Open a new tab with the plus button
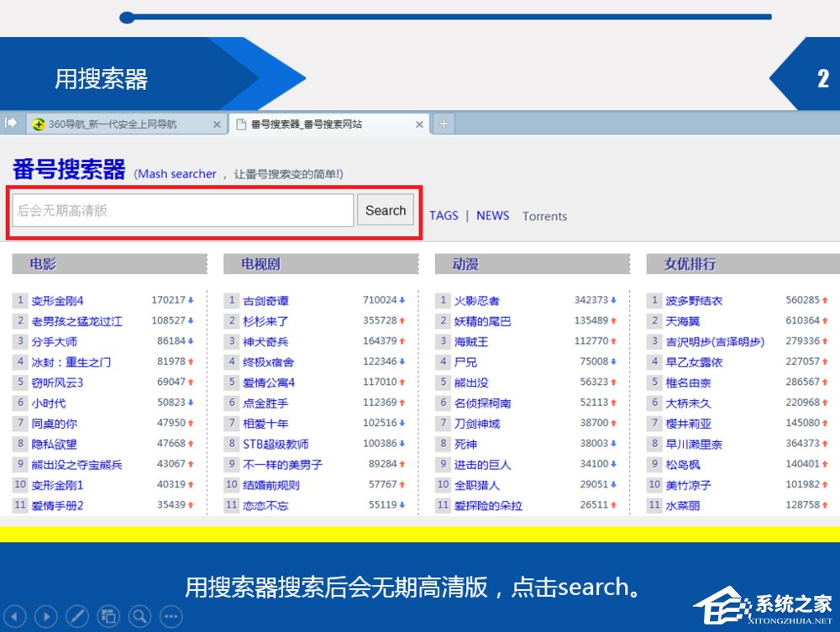840x632 pixels. [x=444, y=123]
